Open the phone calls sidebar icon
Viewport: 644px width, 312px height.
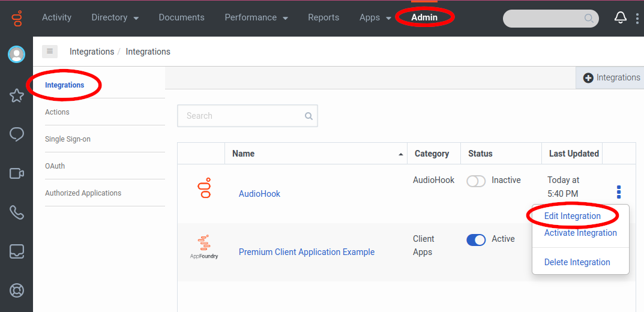17,212
